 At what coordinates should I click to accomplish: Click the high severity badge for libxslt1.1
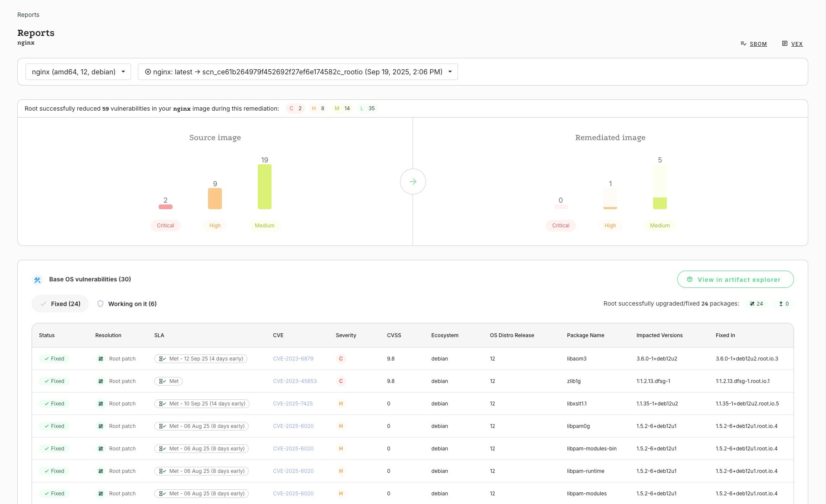pos(341,404)
